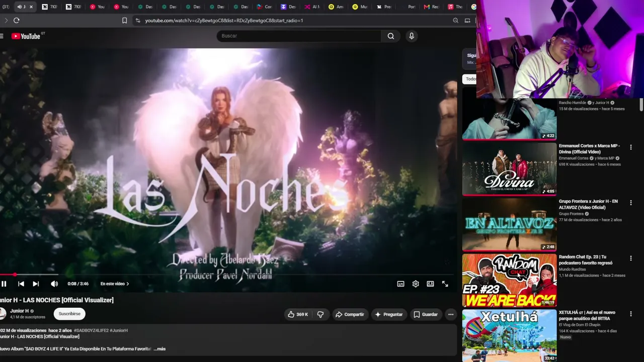The height and width of the screenshot is (362, 644).
Task: Open options for XETULHÁ video
Action: [630, 314]
